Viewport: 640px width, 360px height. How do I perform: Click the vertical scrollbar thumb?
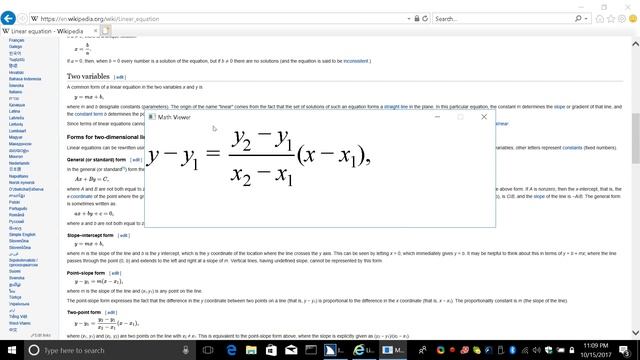coord(636,138)
